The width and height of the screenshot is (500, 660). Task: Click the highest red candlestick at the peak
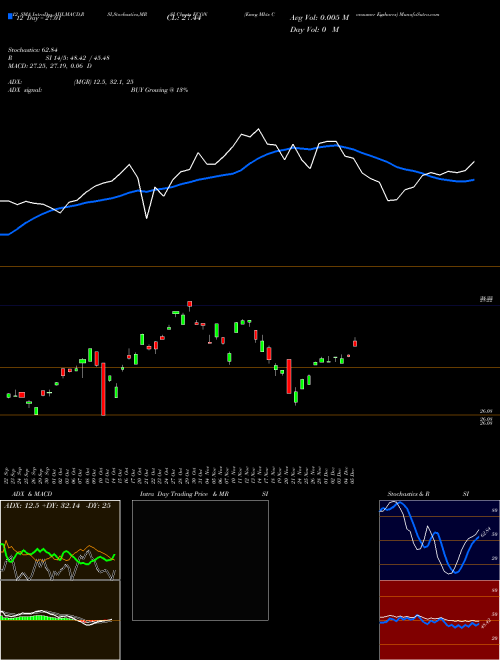click(190, 304)
